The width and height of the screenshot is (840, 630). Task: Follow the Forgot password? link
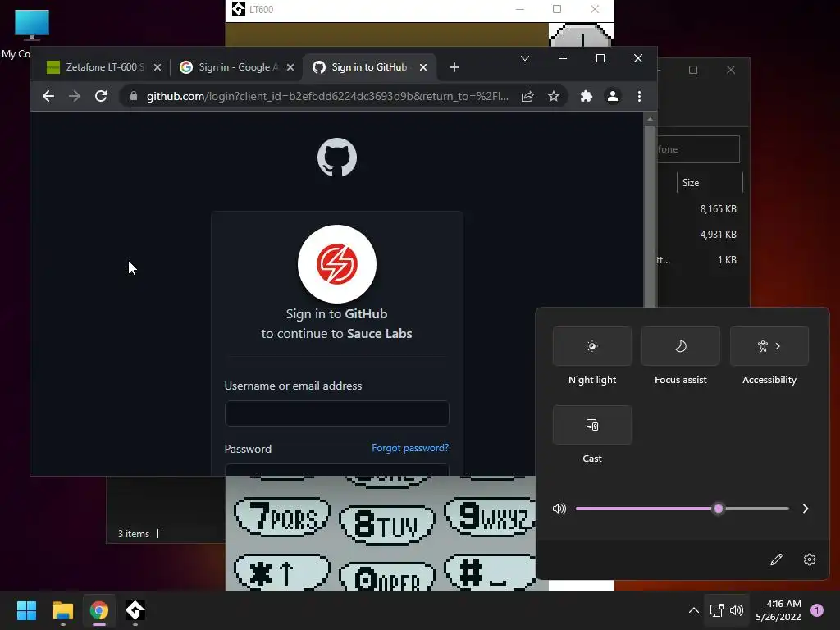click(x=410, y=448)
